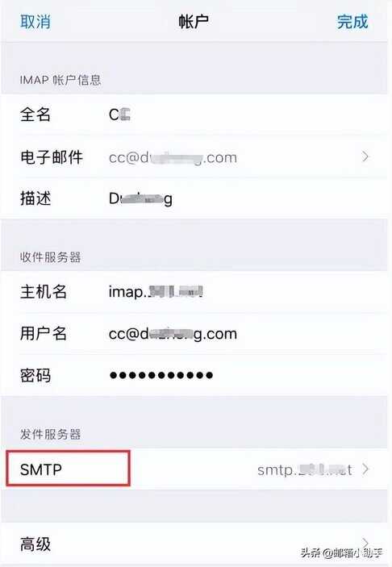392x567 pixels.
Task: Select the 全名 name value field
Action: pyautogui.click(x=119, y=115)
